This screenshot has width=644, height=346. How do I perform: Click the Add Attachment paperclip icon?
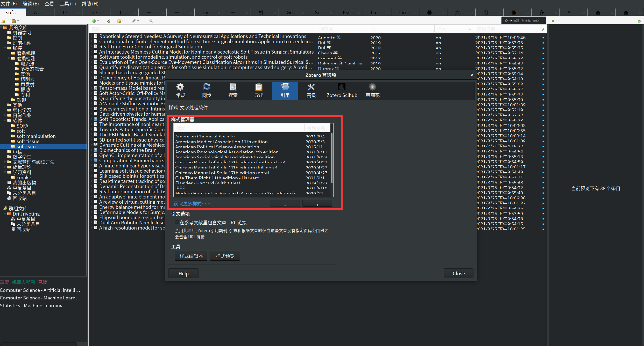point(134,21)
